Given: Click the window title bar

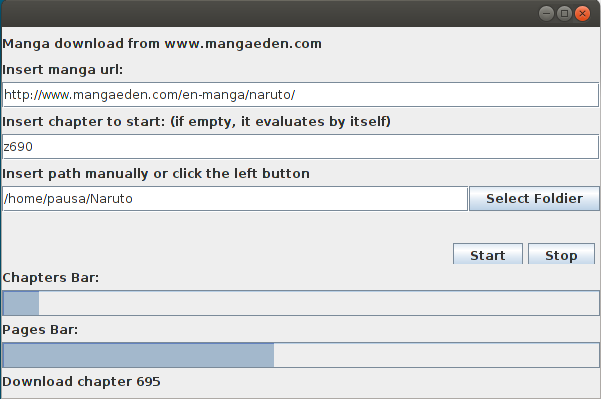Looking at the screenshot, I should point(268,14).
